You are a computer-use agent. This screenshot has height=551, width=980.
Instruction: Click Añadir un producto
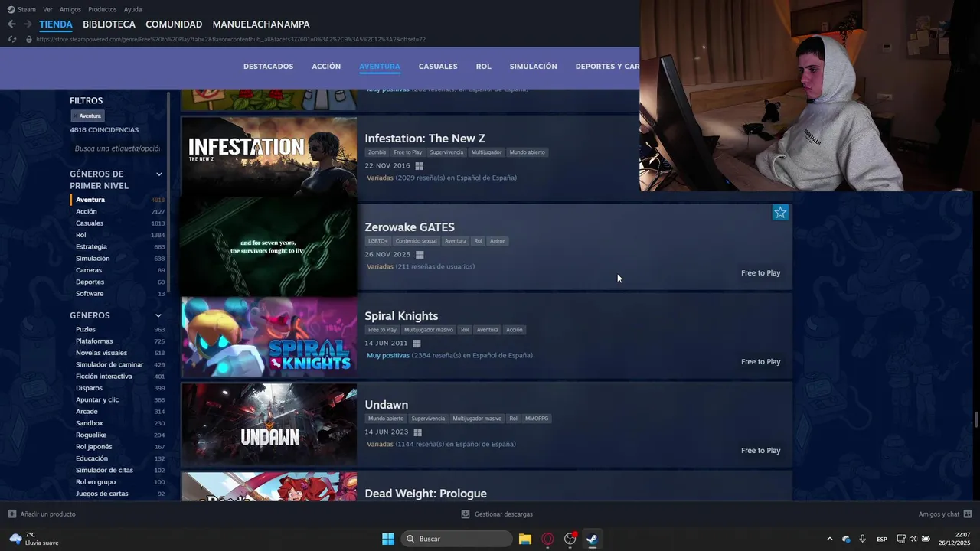pos(41,514)
